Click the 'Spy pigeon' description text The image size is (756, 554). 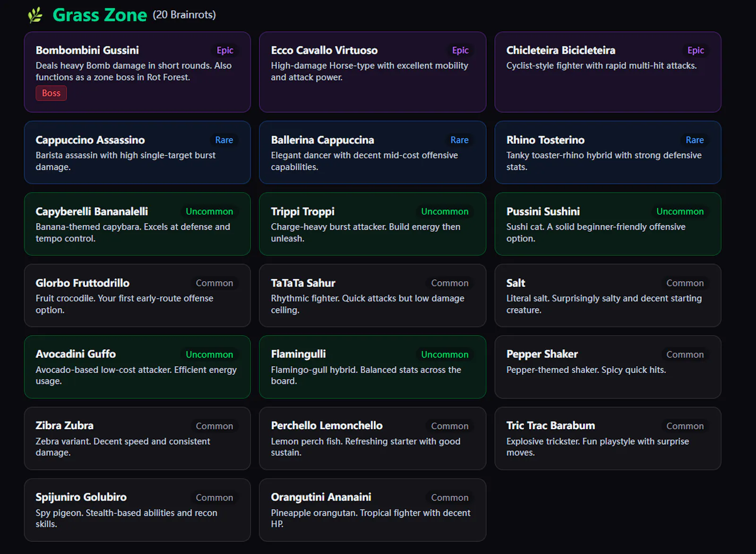coord(127,519)
